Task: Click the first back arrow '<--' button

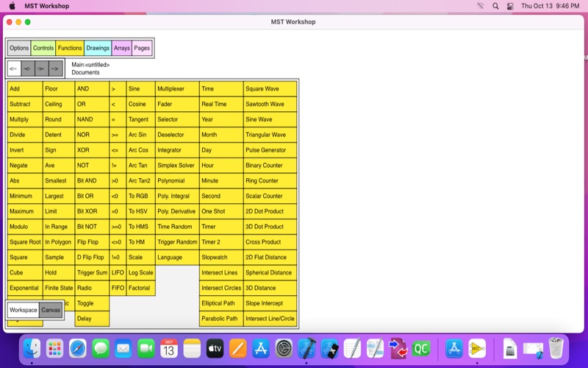Action: pos(14,68)
